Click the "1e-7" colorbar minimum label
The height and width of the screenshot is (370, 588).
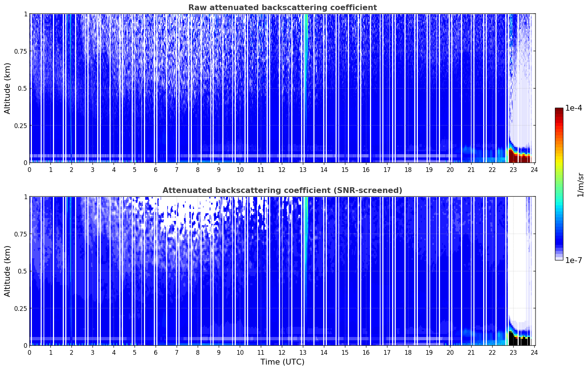tap(573, 260)
